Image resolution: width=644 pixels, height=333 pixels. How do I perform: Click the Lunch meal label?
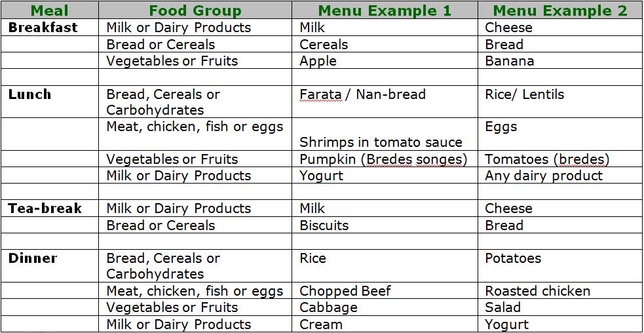coord(30,94)
